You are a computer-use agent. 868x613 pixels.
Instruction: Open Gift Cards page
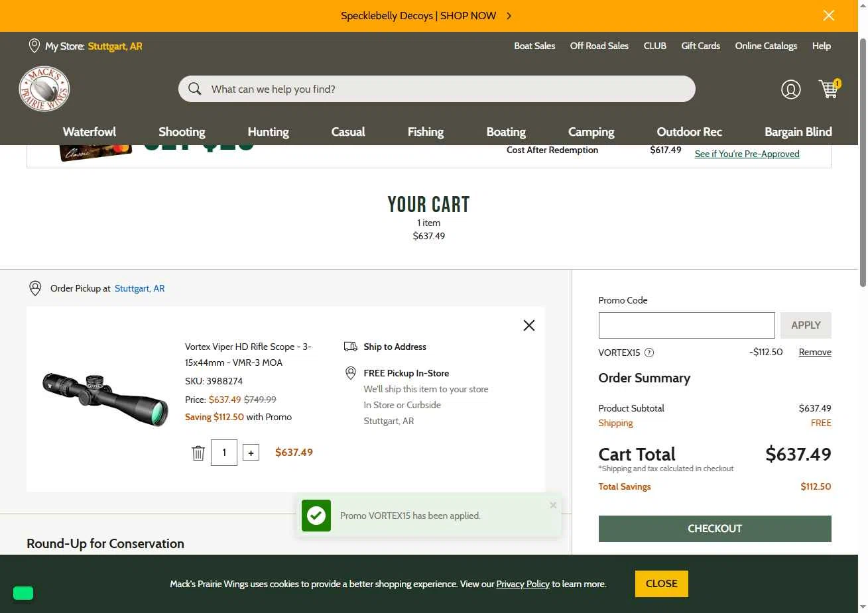[700, 46]
